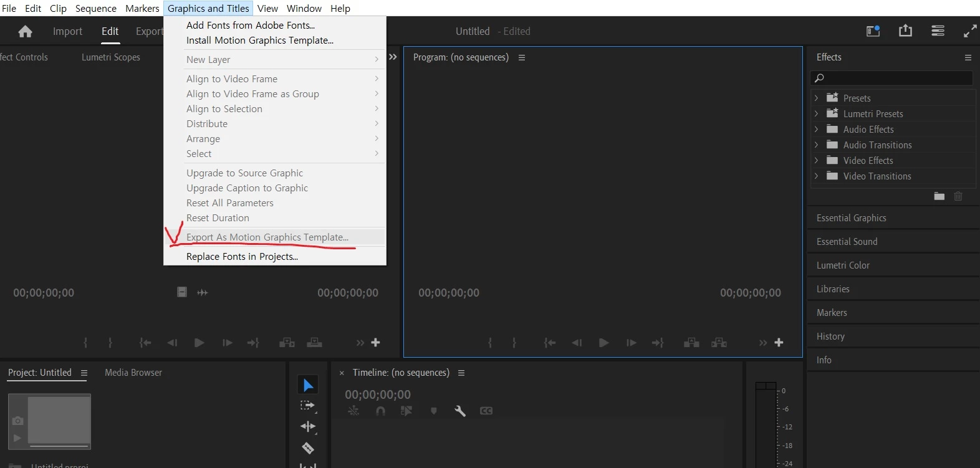Viewport: 980px width, 468px height.
Task: Select the Razor tool
Action: click(x=308, y=448)
